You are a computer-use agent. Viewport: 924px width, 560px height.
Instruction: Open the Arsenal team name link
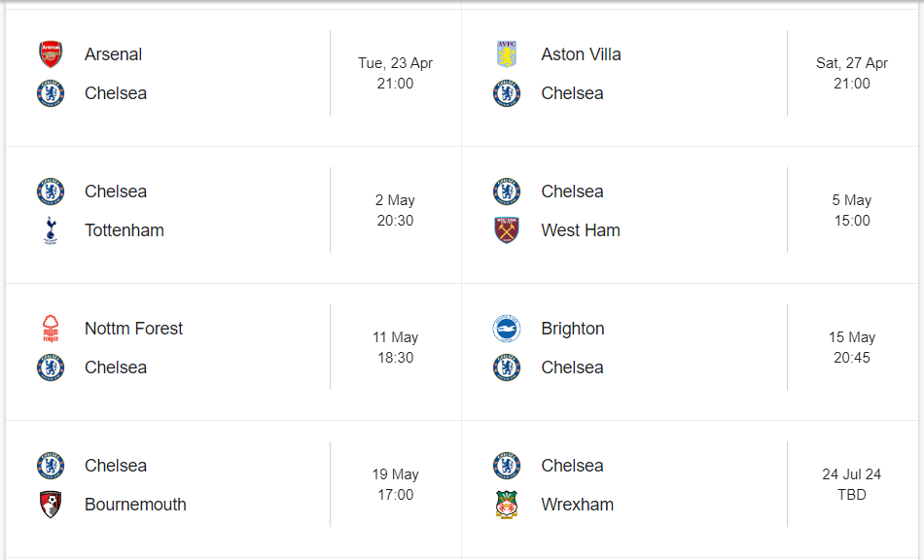pos(113,54)
